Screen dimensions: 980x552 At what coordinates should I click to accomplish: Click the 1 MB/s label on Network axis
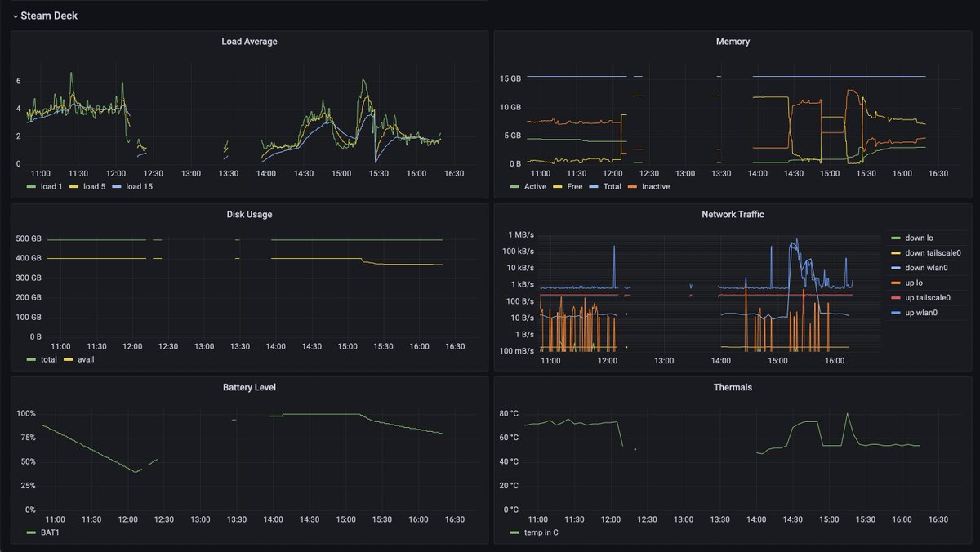(x=519, y=235)
